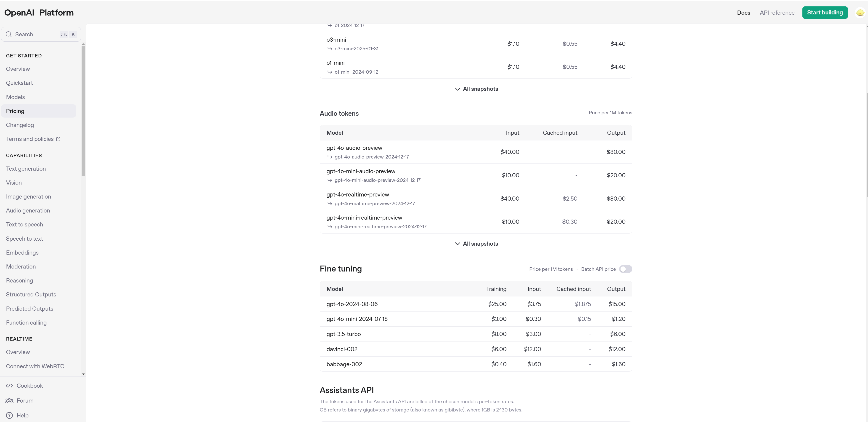Open Embeddings in the sidebar
Image resolution: width=868 pixels, height=422 pixels.
tap(22, 253)
